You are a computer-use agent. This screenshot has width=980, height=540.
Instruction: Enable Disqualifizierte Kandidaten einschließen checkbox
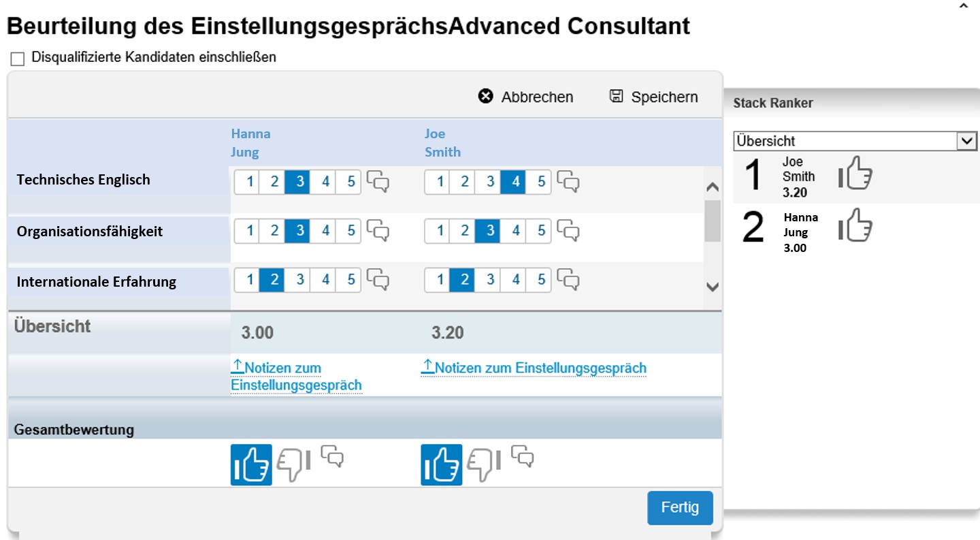18,59
